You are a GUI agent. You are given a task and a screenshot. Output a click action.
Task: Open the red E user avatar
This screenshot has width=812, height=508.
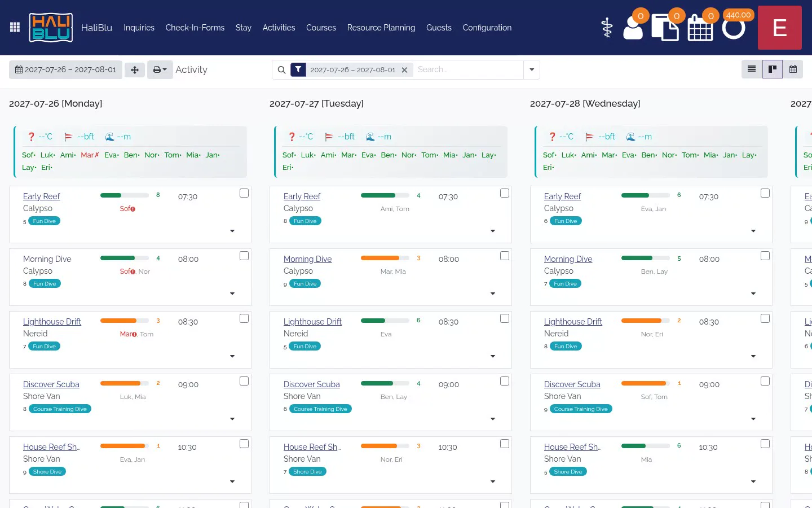pos(780,28)
